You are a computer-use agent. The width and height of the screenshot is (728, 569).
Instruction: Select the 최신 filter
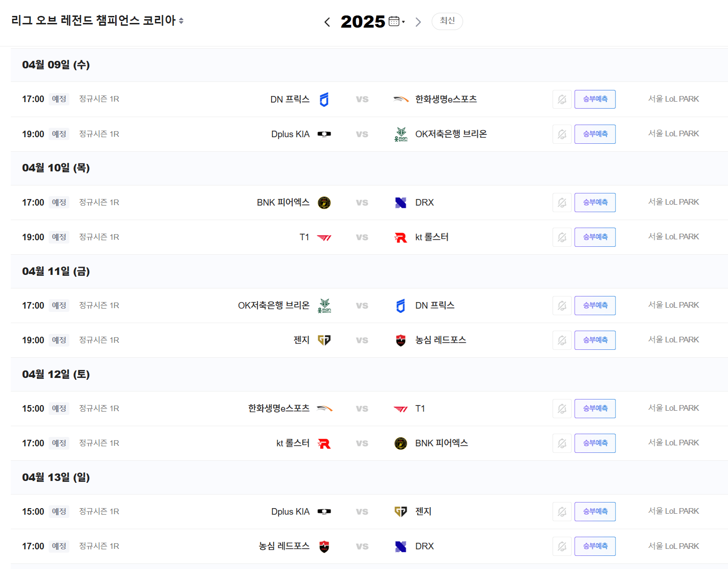pos(447,21)
